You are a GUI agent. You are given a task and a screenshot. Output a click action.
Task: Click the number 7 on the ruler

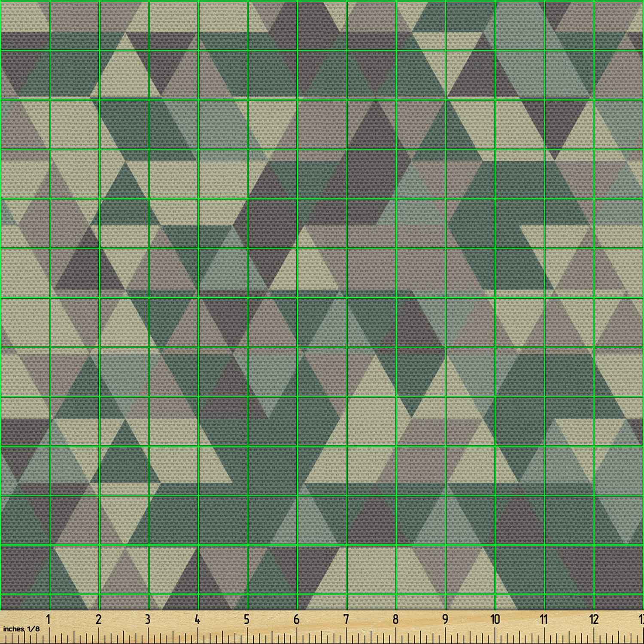tap(346, 619)
